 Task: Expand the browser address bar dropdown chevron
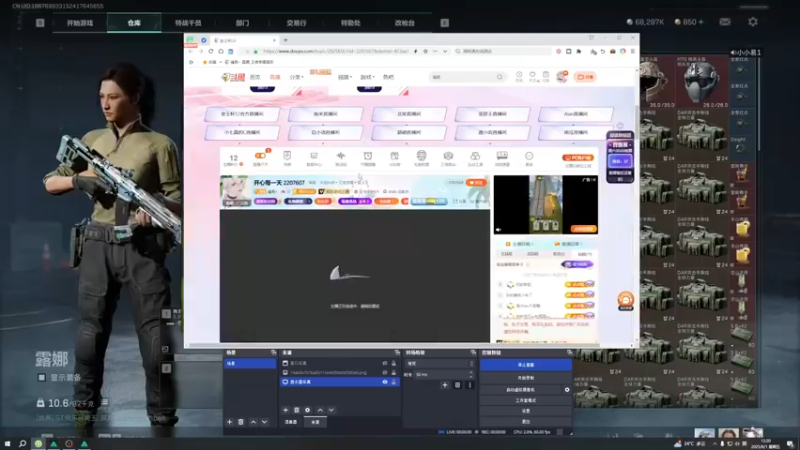point(445,52)
